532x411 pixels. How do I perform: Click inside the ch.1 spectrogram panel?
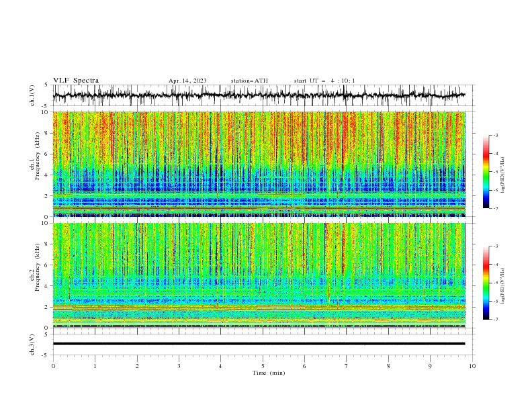[x=259, y=164]
